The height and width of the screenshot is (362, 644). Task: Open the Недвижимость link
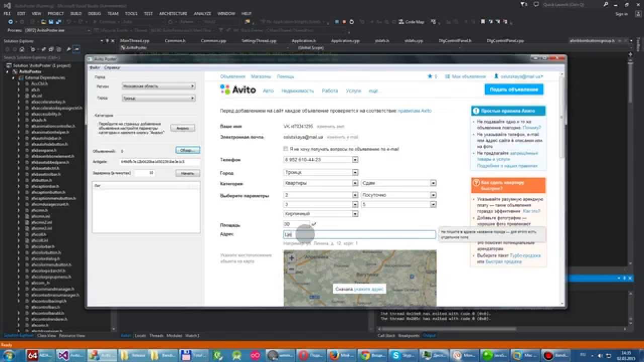click(x=297, y=91)
